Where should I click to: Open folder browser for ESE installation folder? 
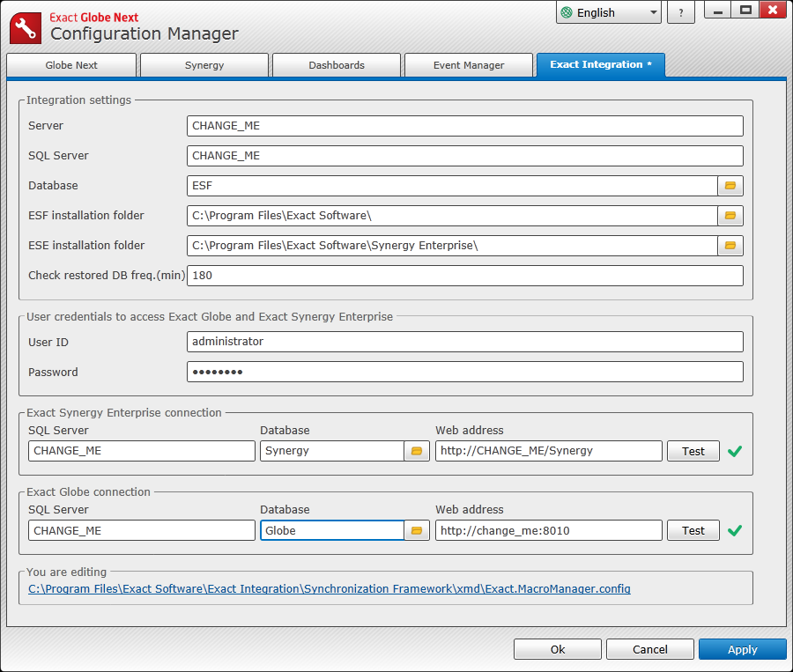[731, 246]
